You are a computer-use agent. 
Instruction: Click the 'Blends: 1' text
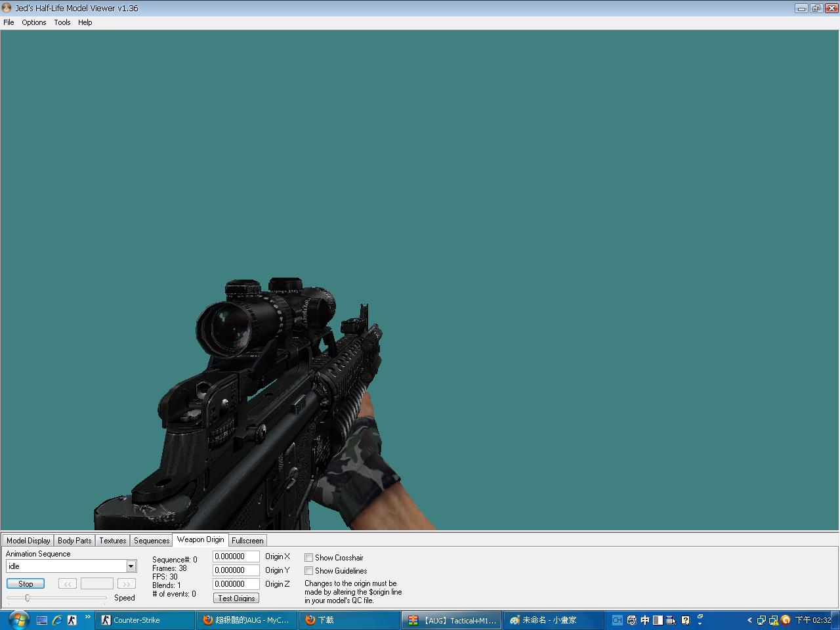[x=167, y=585]
